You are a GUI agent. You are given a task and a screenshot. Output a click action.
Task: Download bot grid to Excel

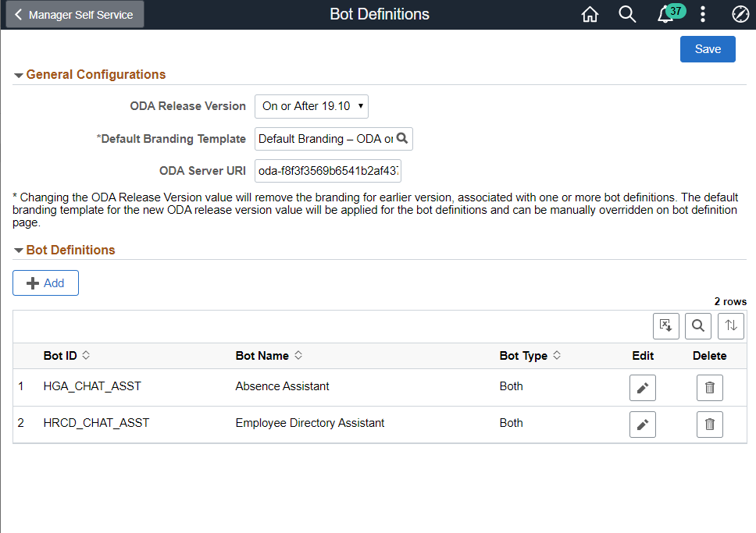pyautogui.click(x=666, y=326)
